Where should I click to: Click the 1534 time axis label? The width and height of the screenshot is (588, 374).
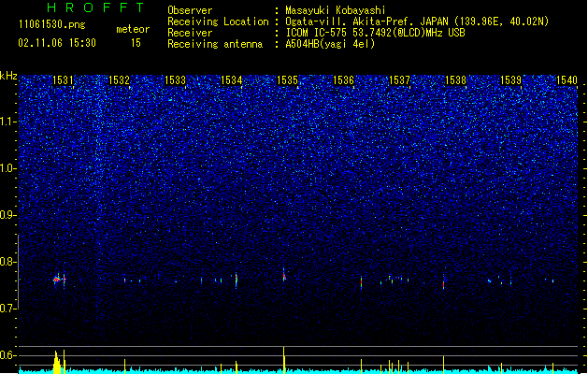232,79
